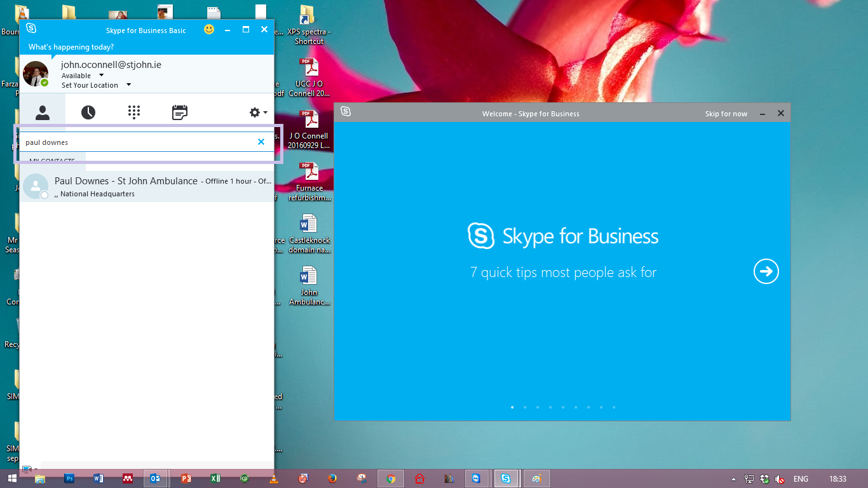
Task: Click Skype logo in Welcome window title bar
Action: 345,111
